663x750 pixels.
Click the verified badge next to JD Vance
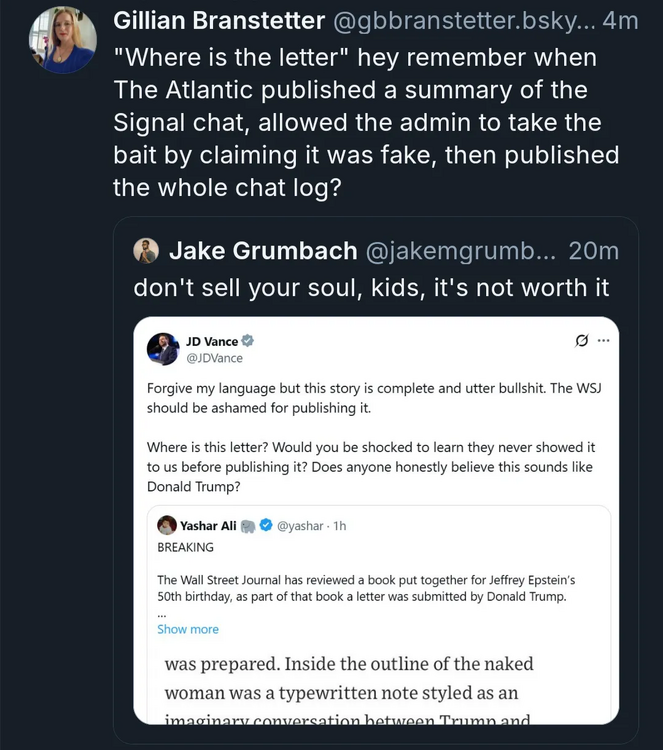247,341
